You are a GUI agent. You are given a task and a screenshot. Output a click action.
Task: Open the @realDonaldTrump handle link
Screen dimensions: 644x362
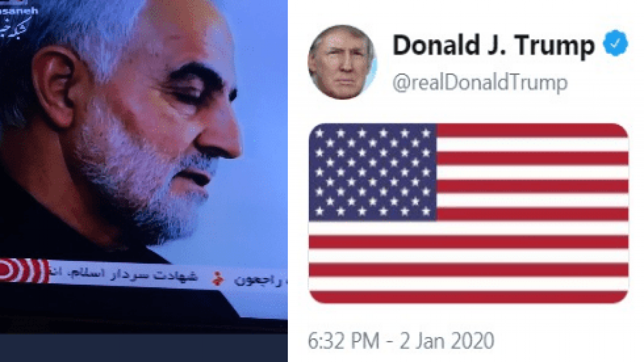(480, 82)
